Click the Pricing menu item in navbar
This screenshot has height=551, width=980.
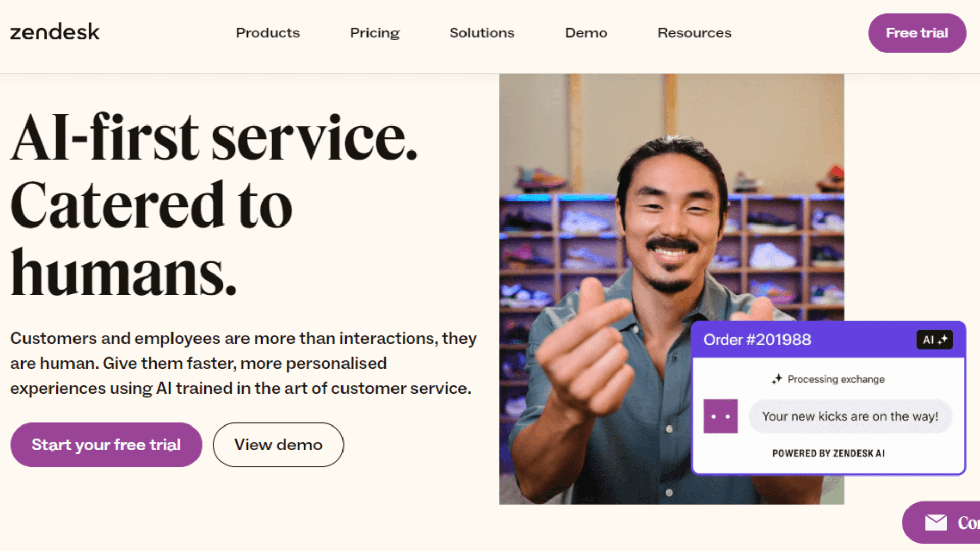[x=375, y=32]
